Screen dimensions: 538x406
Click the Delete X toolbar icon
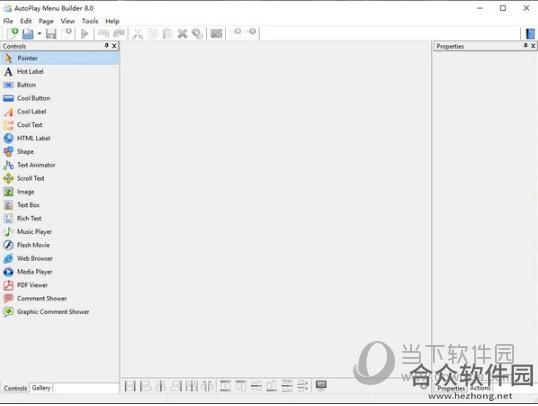tap(182, 34)
